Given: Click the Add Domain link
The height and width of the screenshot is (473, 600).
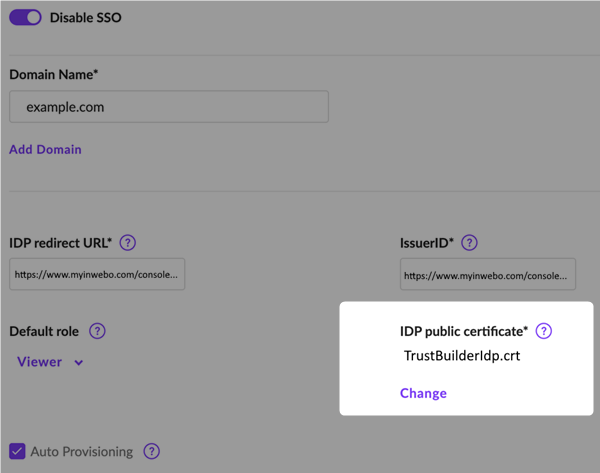Looking at the screenshot, I should pos(45,149).
